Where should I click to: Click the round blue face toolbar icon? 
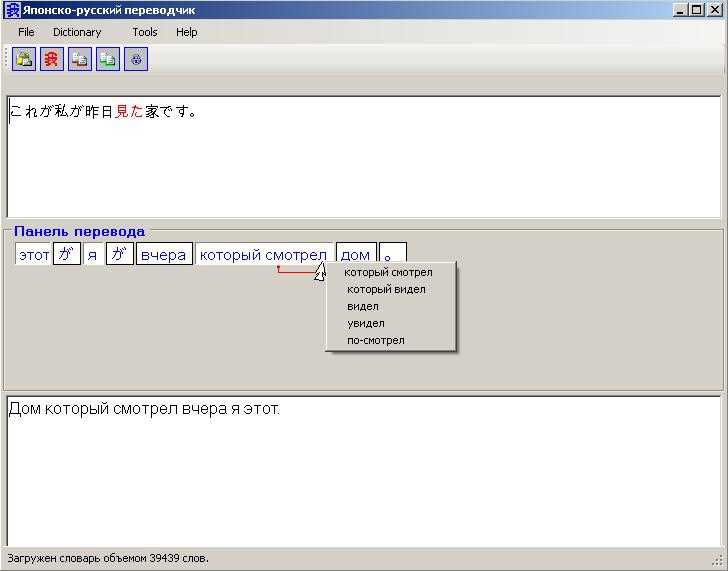[x=136, y=59]
